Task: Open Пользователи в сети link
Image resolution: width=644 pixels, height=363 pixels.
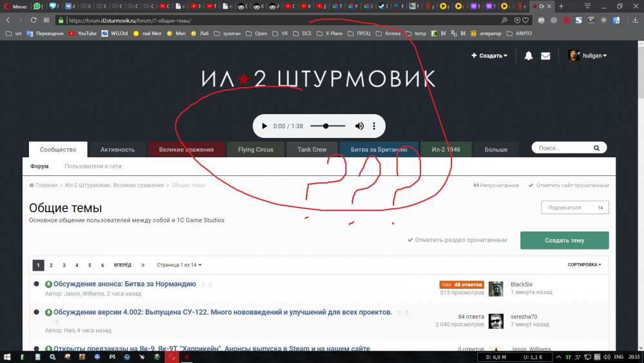Action: click(93, 166)
